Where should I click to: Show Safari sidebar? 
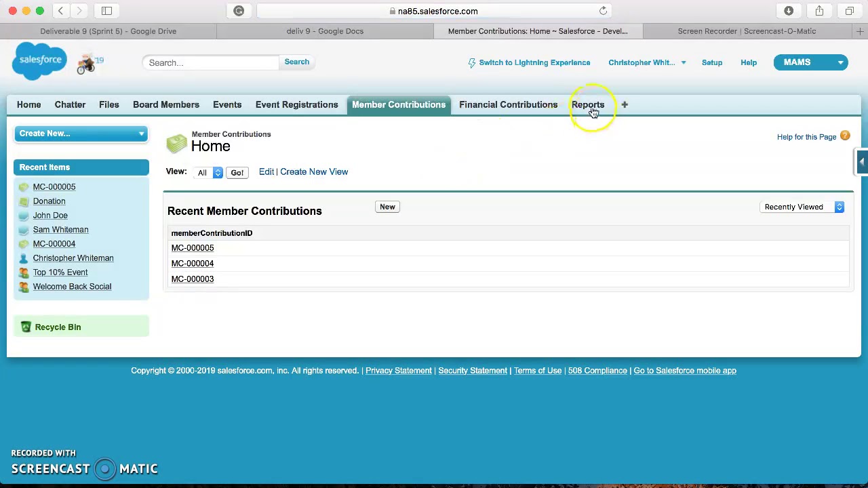(x=106, y=11)
